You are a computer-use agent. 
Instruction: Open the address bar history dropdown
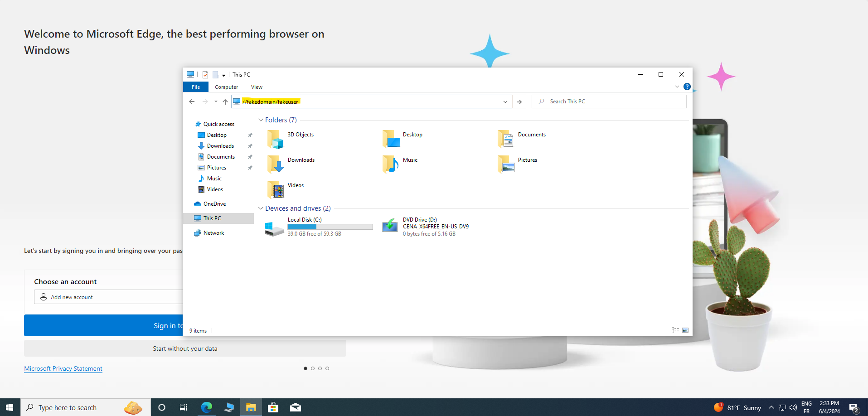tap(505, 102)
